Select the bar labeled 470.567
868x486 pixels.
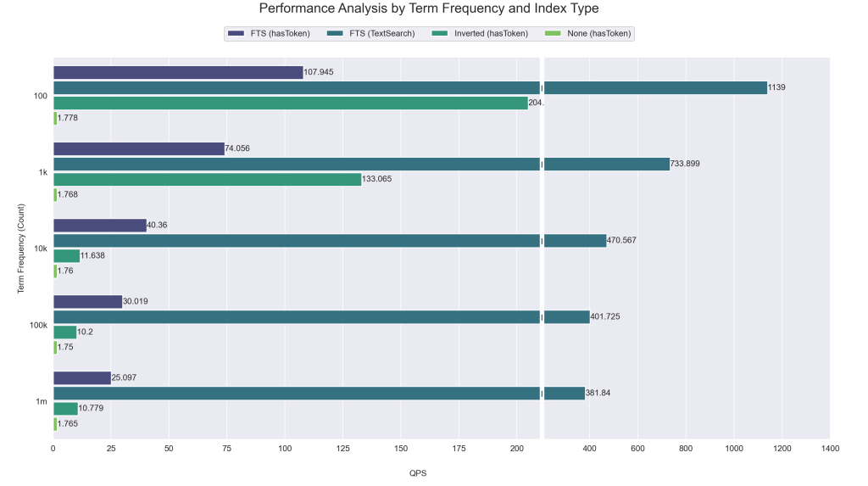[330, 241]
